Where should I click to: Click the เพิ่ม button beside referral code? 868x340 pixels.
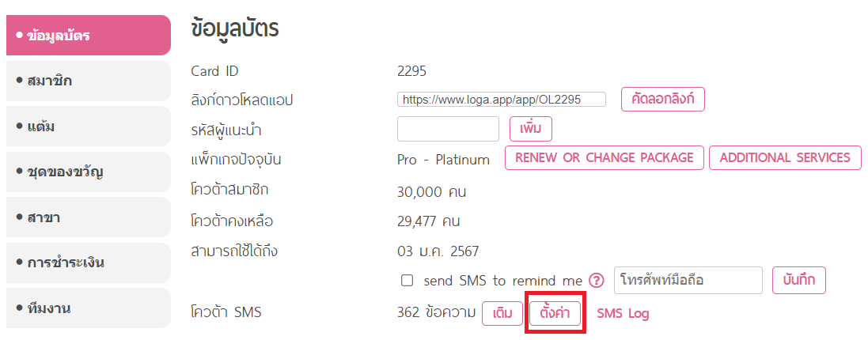[x=531, y=129]
